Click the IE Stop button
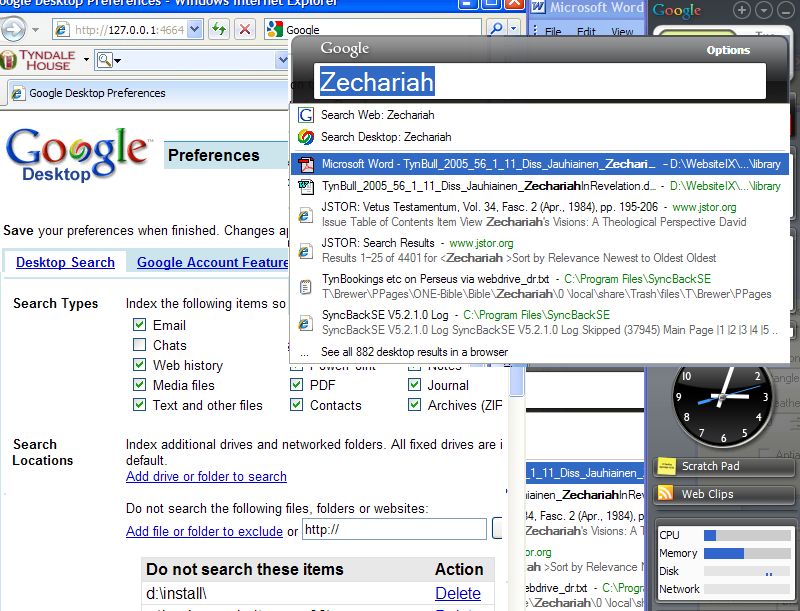The image size is (800, 611). coord(245,29)
